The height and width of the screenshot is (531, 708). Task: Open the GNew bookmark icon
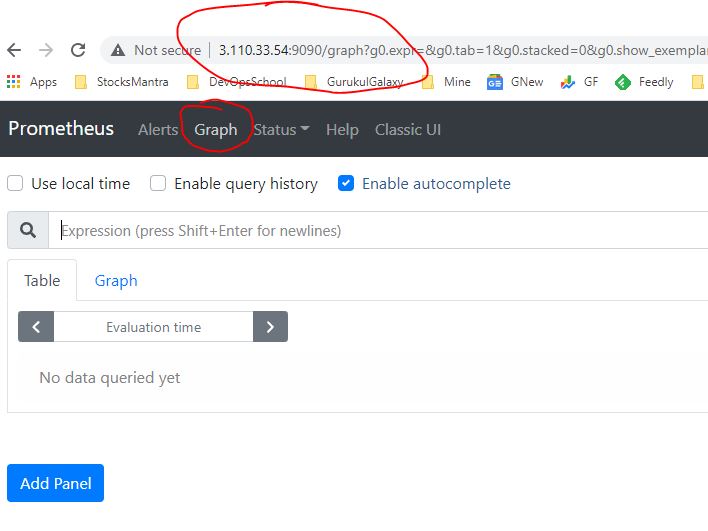click(x=495, y=82)
